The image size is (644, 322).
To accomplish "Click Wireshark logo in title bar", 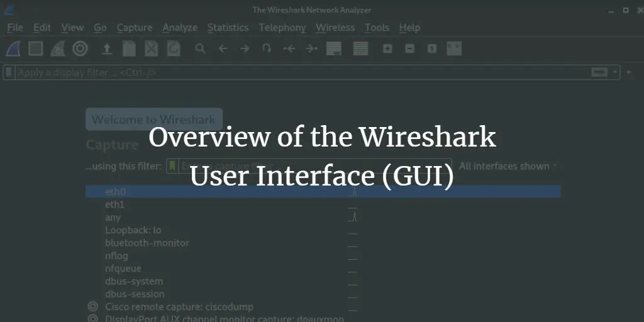I will [x=8, y=10].
